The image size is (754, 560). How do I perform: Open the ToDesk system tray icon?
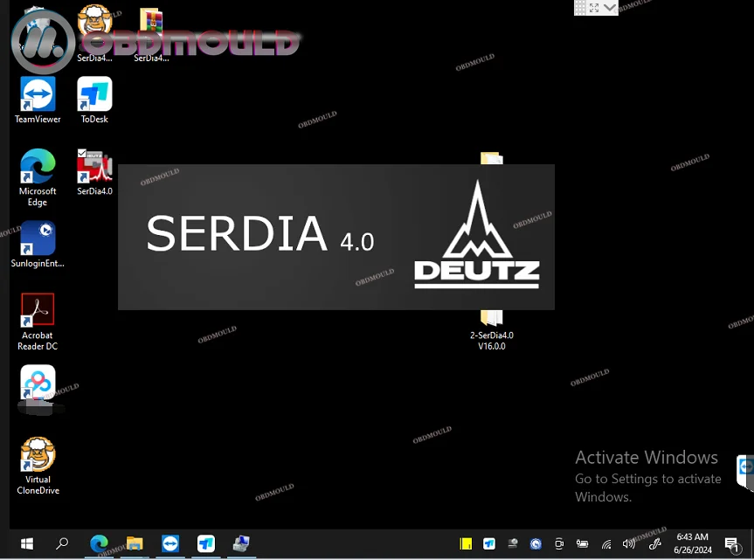point(489,543)
